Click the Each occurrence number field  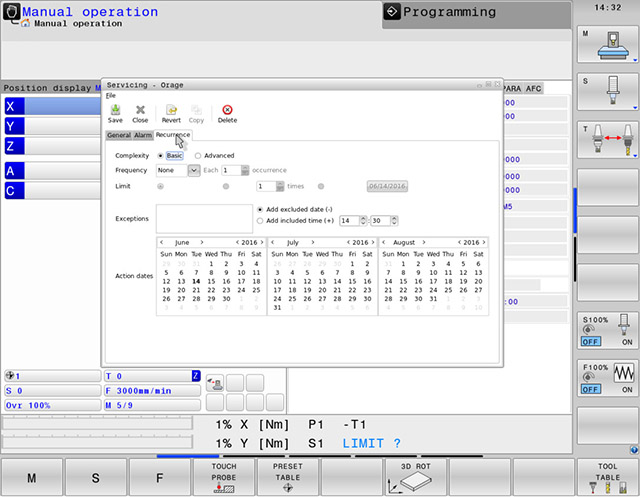(x=231, y=170)
